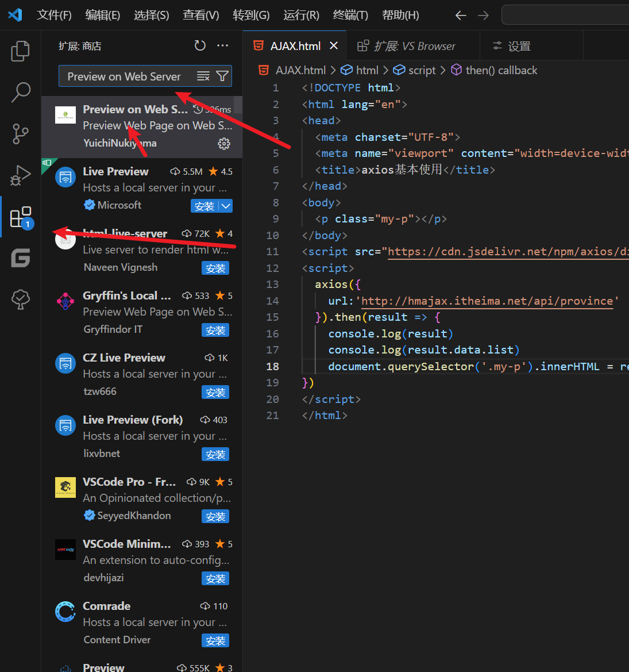Click the html breadcrumb item
Screen dimensions: 629x672
pos(359,70)
